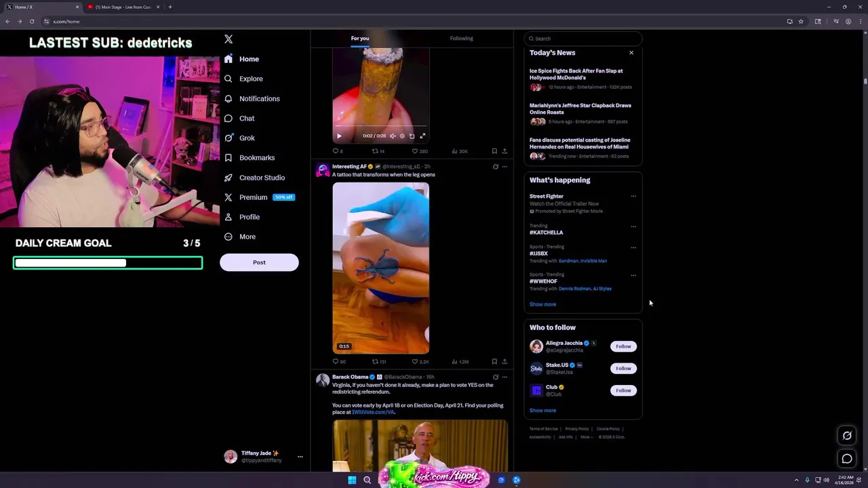Viewport: 868px width, 488px height.
Task: Share the tattoo post
Action: [505, 361]
